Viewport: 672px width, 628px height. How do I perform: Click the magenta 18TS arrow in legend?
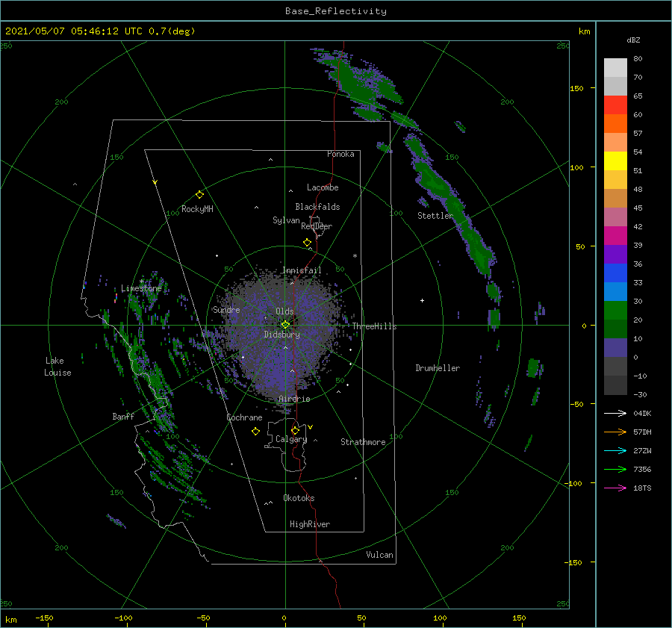(x=615, y=488)
